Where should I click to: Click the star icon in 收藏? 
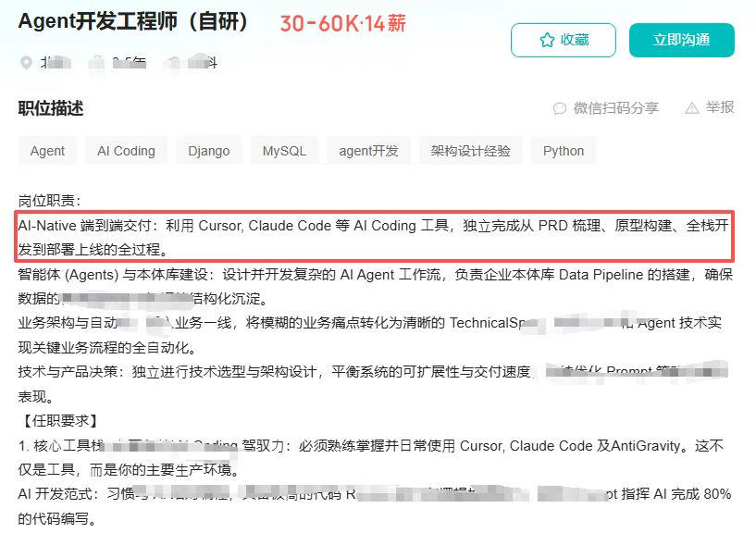pyautogui.click(x=547, y=40)
